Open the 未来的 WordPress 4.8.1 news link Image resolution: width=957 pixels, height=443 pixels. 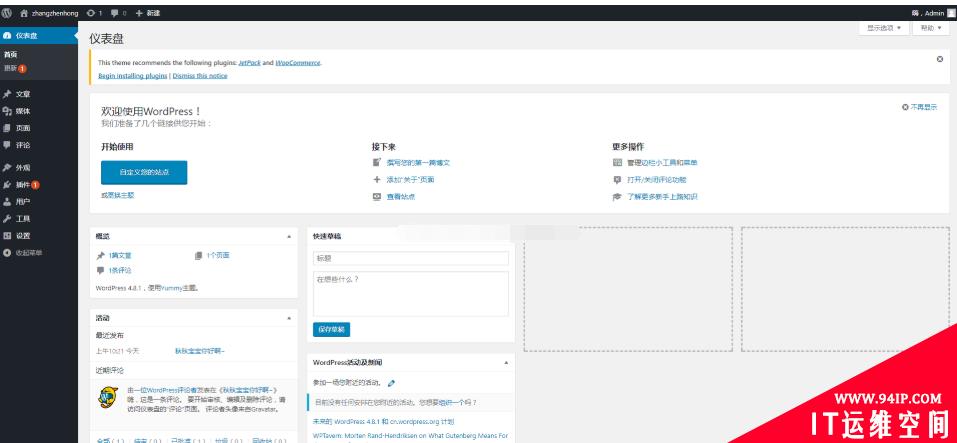tap(383, 422)
